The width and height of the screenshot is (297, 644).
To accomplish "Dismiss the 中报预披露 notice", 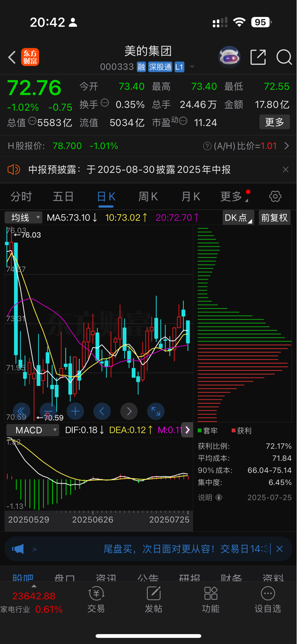I will pyautogui.click(x=285, y=169).
